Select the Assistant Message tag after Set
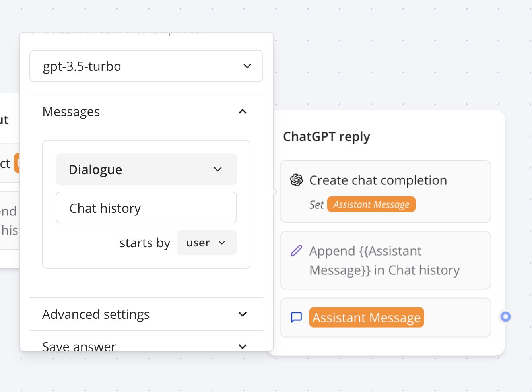Screen dimensions: 532x392 371,204
